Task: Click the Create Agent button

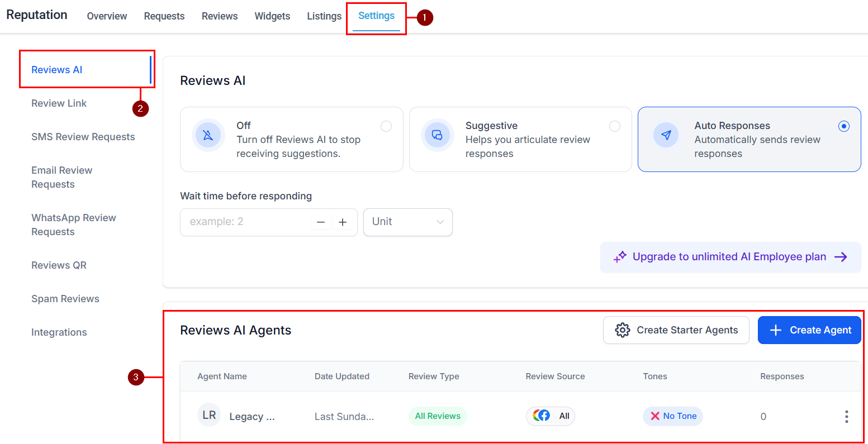Action: [x=809, y=330]
